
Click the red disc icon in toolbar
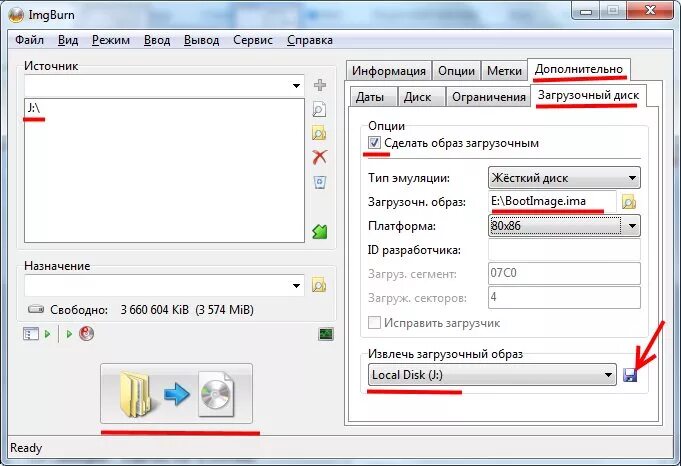(x=86, y=334)
